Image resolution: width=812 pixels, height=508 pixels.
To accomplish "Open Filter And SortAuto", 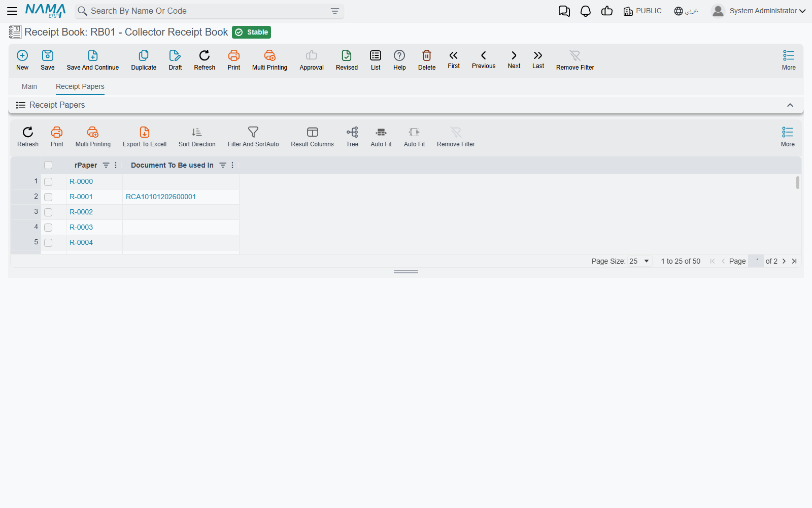I will 253,137.
